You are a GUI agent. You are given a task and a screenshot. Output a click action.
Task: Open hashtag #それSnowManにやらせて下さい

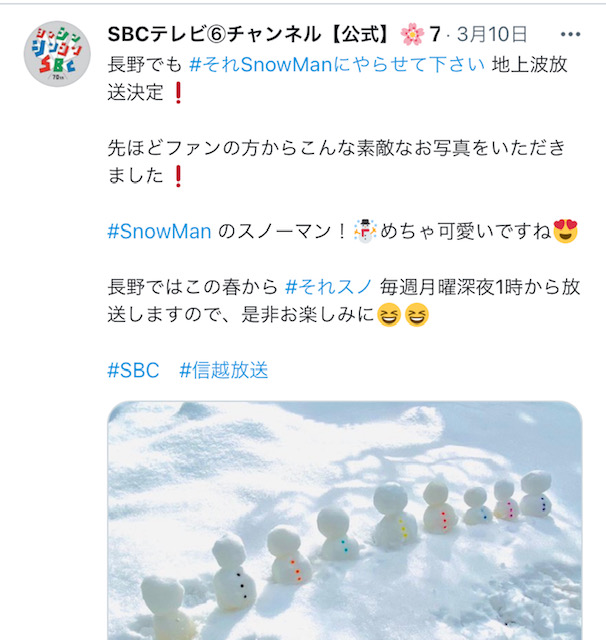(337, 64)
